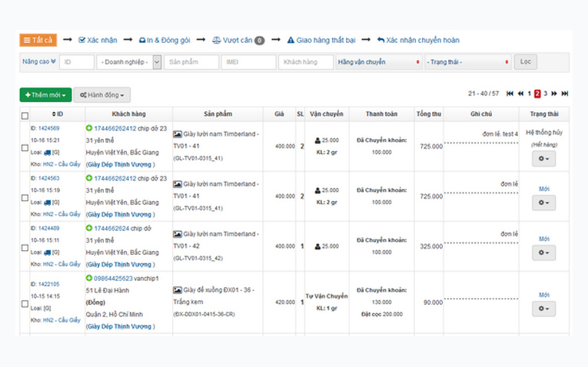588x367 pixels.
Task: Select the orange Tất cả tab
Action: pos(38,40)
